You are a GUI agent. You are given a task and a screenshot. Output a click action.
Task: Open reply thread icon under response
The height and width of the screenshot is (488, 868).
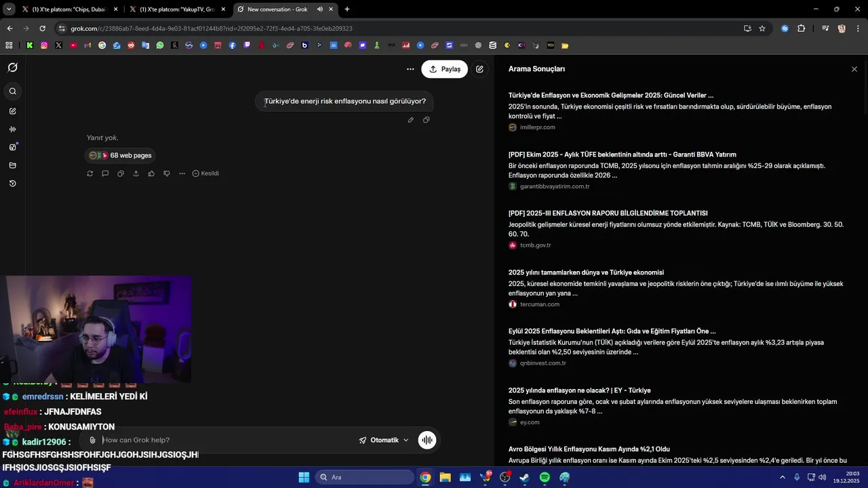tap(105, 174)
